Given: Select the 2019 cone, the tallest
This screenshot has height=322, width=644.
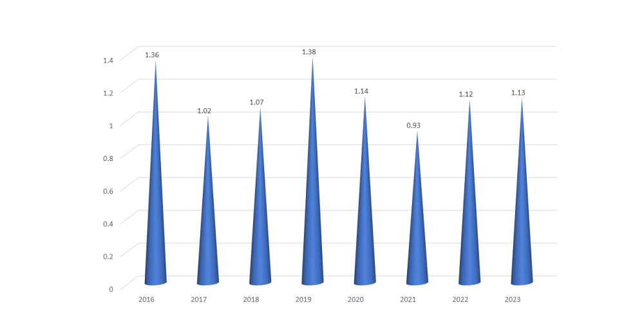Looking at the screenshot, I should click(312, 225).
